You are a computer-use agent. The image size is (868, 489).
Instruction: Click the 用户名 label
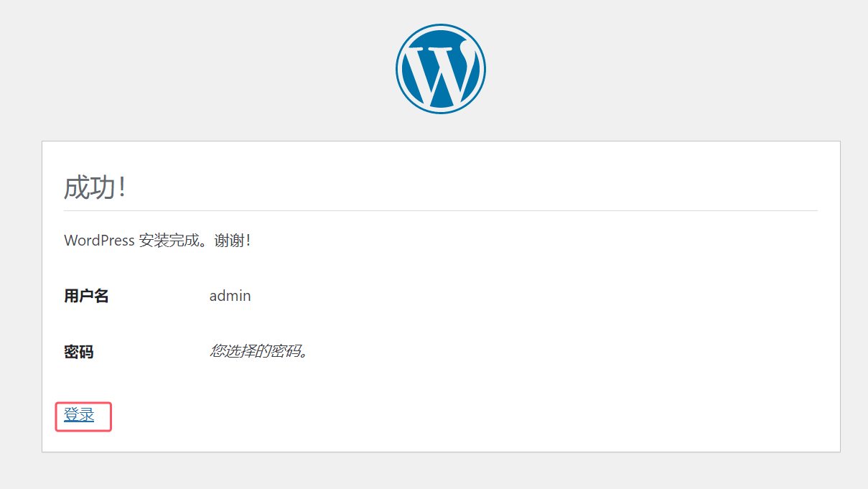[x=86, y=296]
